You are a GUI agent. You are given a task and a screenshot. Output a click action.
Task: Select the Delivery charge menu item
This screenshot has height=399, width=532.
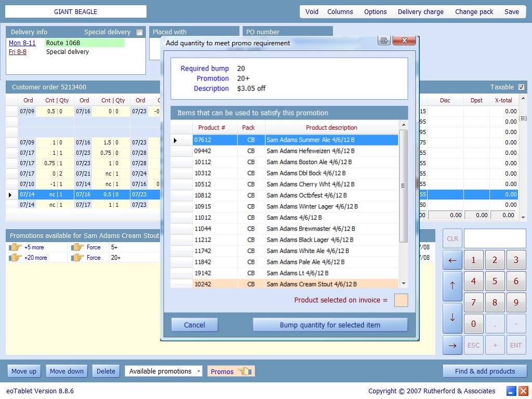pyautogui.click(x=421, y=12)
